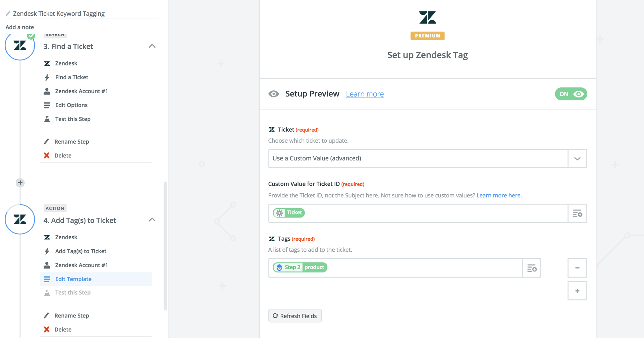The width and height of the screenshot is (644, 338).
Task: Collapse the Find a Ticket step
Action: click(152, 46)
